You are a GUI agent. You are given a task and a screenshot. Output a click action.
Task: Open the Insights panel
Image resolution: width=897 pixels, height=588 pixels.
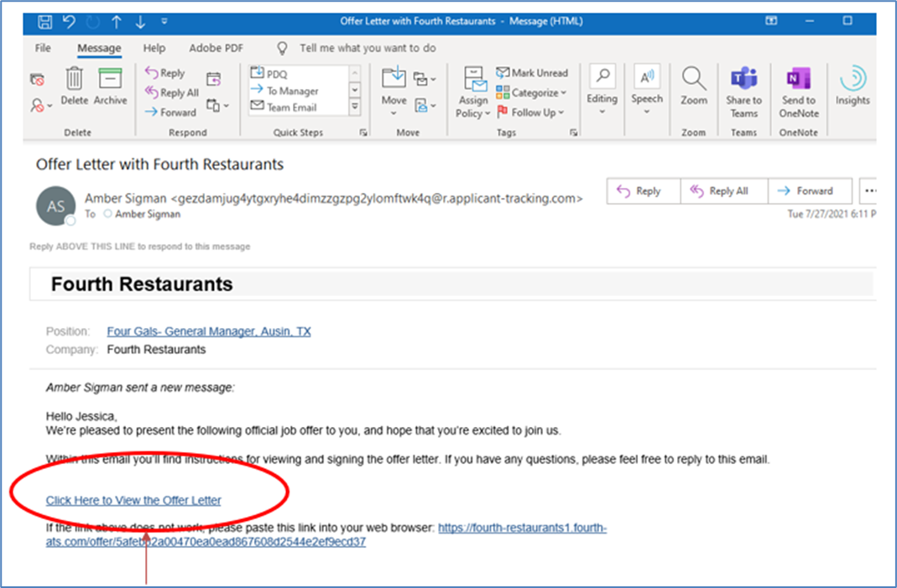[853, 86]
